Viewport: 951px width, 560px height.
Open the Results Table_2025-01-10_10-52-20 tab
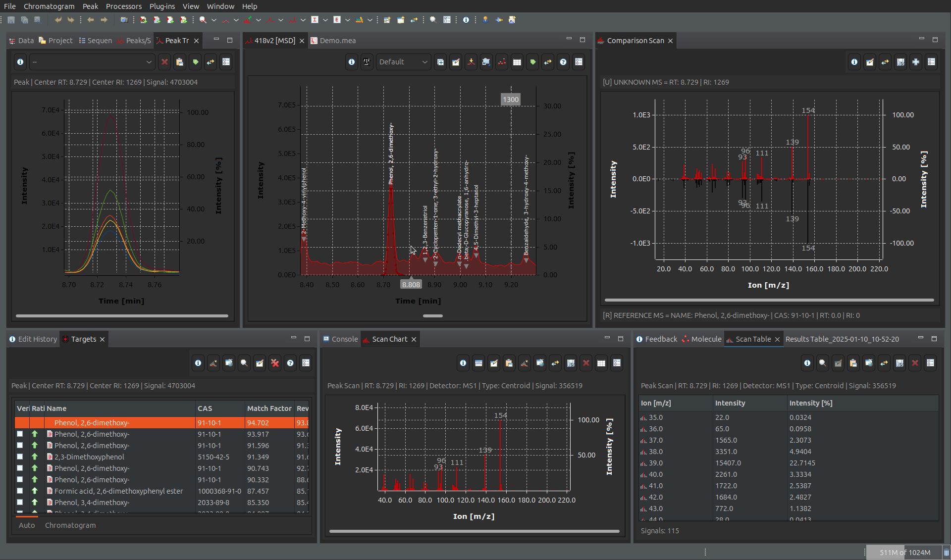(x=842, y=339)
